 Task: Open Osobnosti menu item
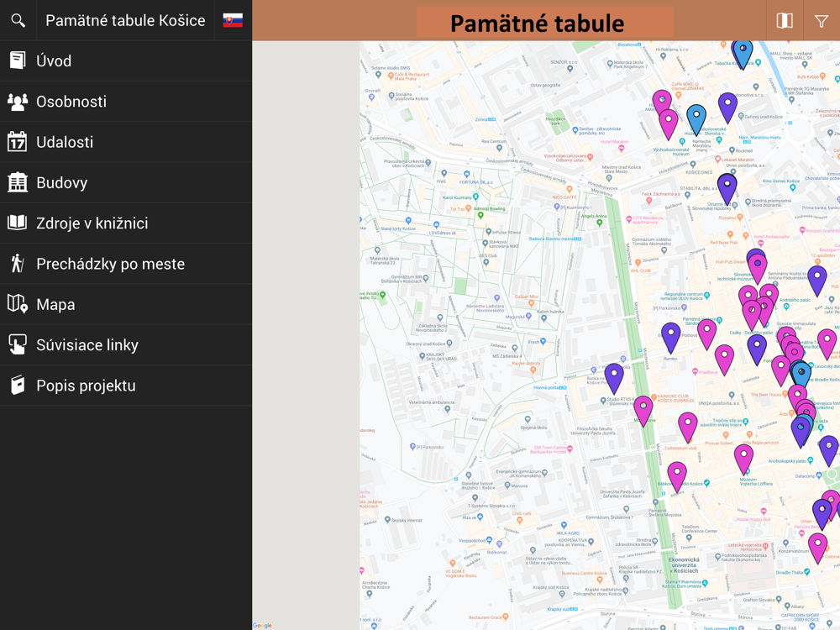126,102
